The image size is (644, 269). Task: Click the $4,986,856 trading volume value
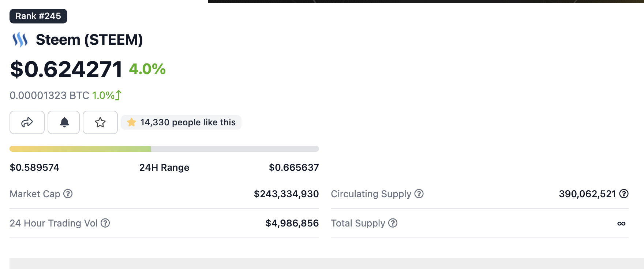pyautogui.click(x=292, y=223)
